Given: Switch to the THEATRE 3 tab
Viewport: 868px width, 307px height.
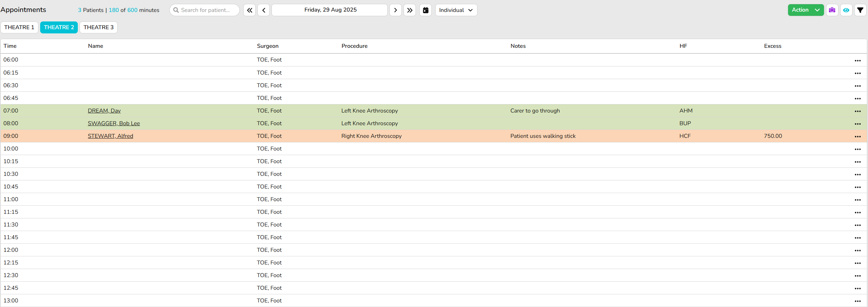Looking at the screenshot, I should (99, 27).
